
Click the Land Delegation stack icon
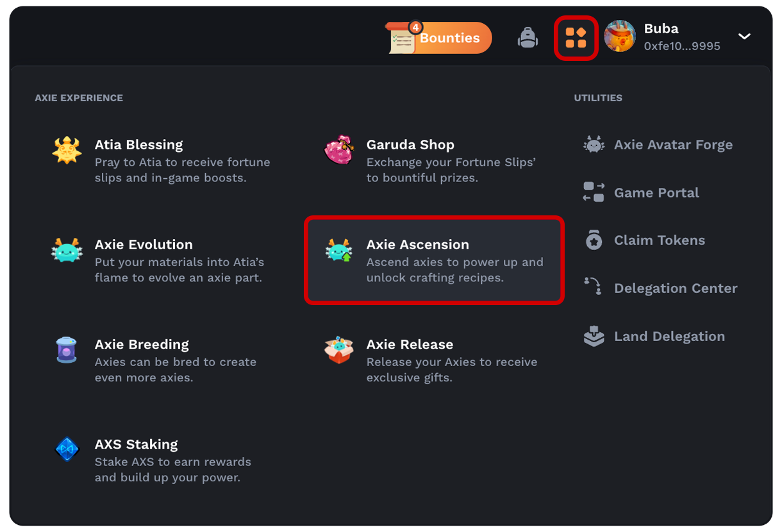pyautogui.click(x=594, y=336)
